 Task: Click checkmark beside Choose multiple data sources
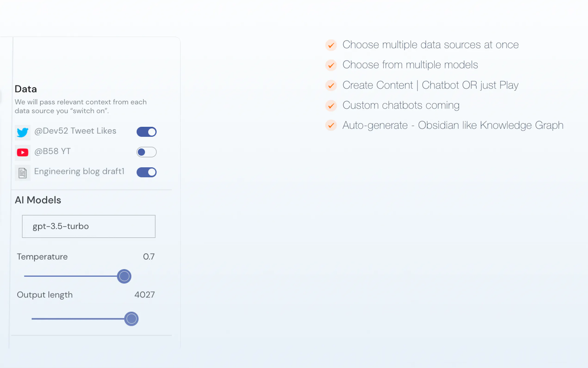pyautogui.click(x=331, y=45)
